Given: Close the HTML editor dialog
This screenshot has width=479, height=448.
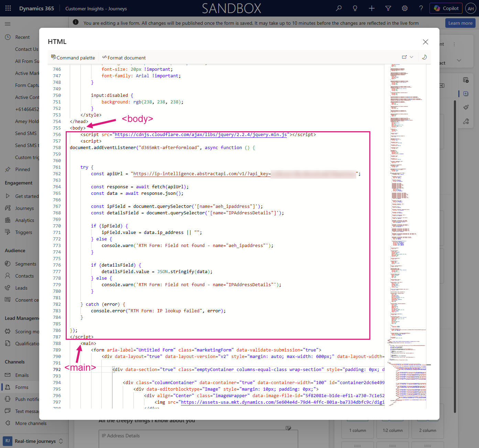Looking at the screenshot, I should coord(425,42).
